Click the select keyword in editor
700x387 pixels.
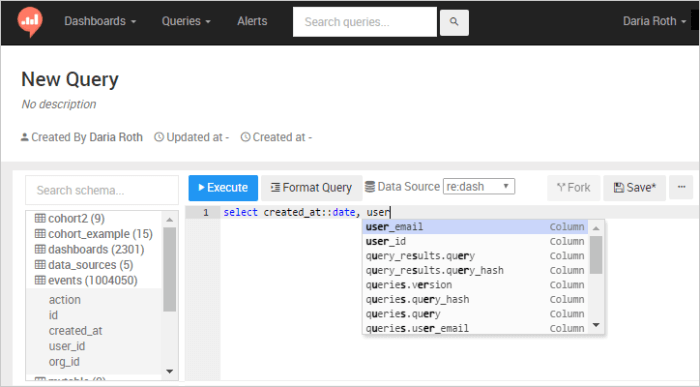[241, 212]
